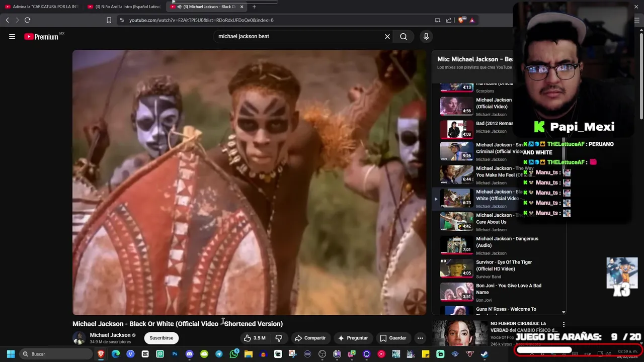Open CapCut from the taskbar
644x362 pixels.
145,354
